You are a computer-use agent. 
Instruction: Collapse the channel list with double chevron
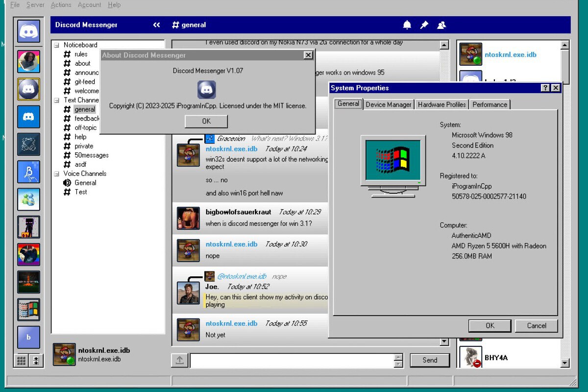[157, 25]
